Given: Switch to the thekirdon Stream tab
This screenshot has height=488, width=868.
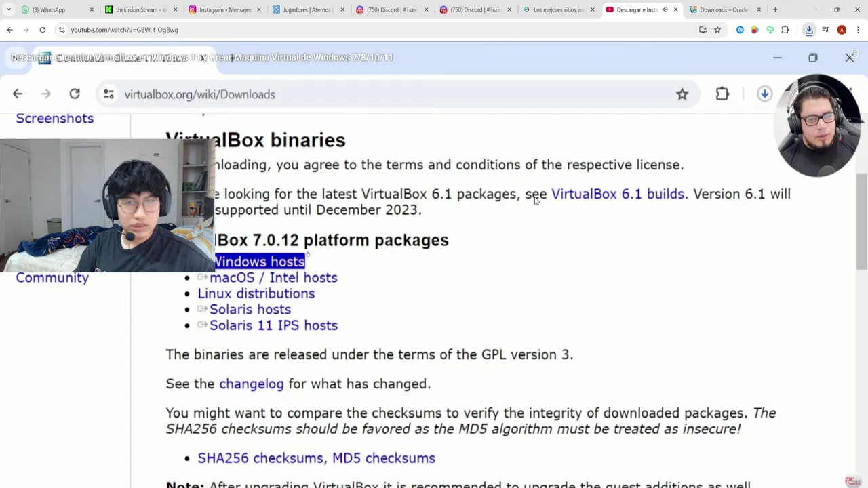Looking at the screenshot, I should point(141,9).
